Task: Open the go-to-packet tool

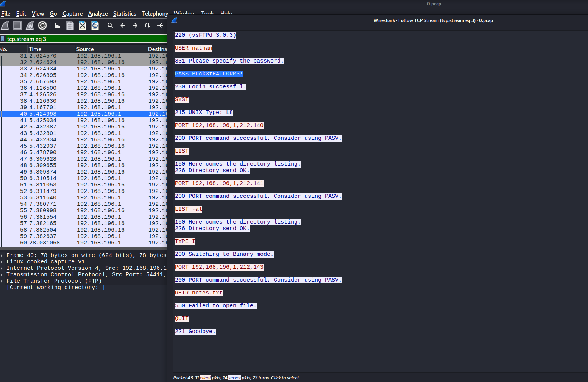Action: click(x=147, y=25)
